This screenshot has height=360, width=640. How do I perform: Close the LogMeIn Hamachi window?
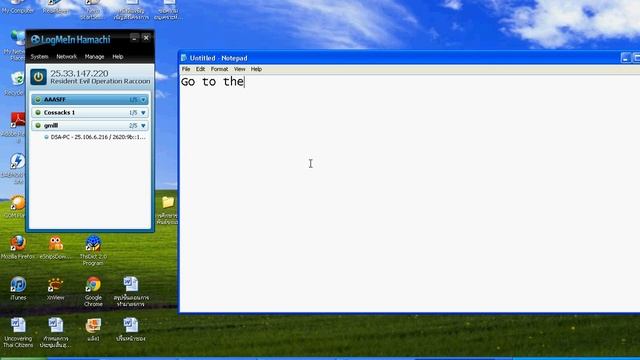[146, 38]
